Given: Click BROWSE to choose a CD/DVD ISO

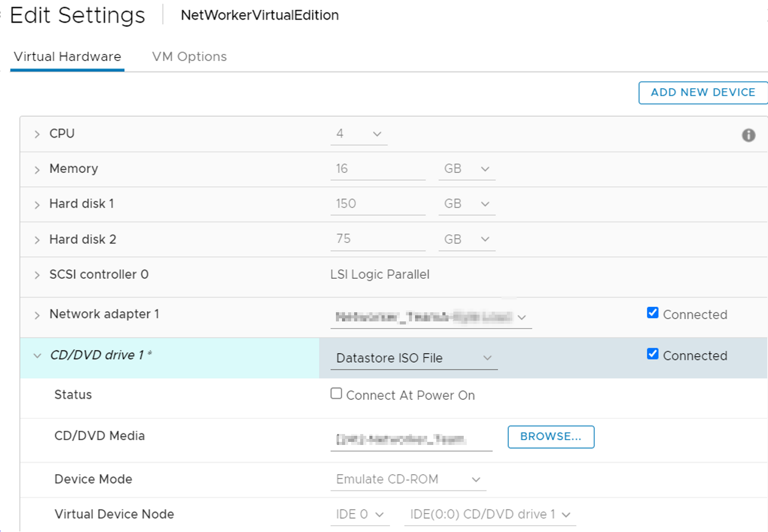Looking at the screenshot, I should [x=550, y=436].
